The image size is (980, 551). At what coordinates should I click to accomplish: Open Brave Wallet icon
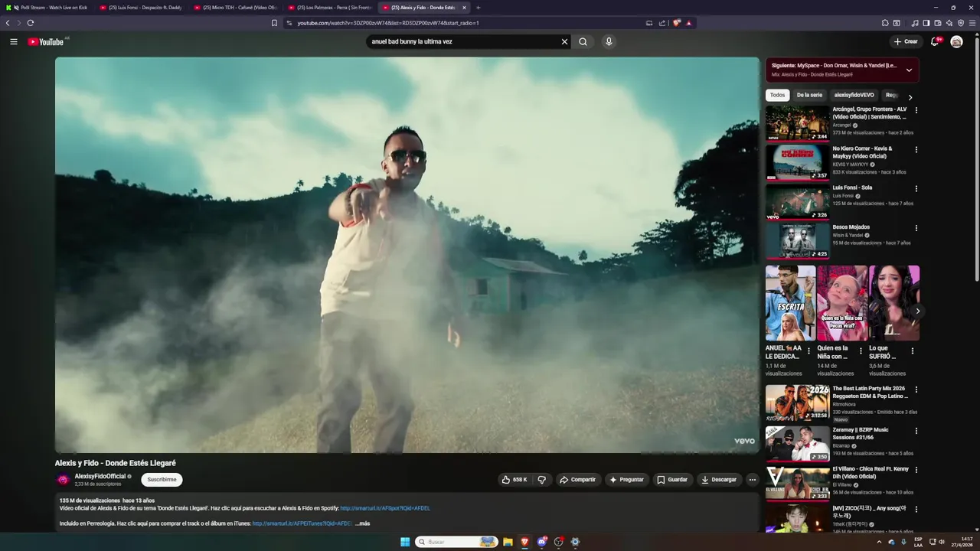click(x=937, y=23)
